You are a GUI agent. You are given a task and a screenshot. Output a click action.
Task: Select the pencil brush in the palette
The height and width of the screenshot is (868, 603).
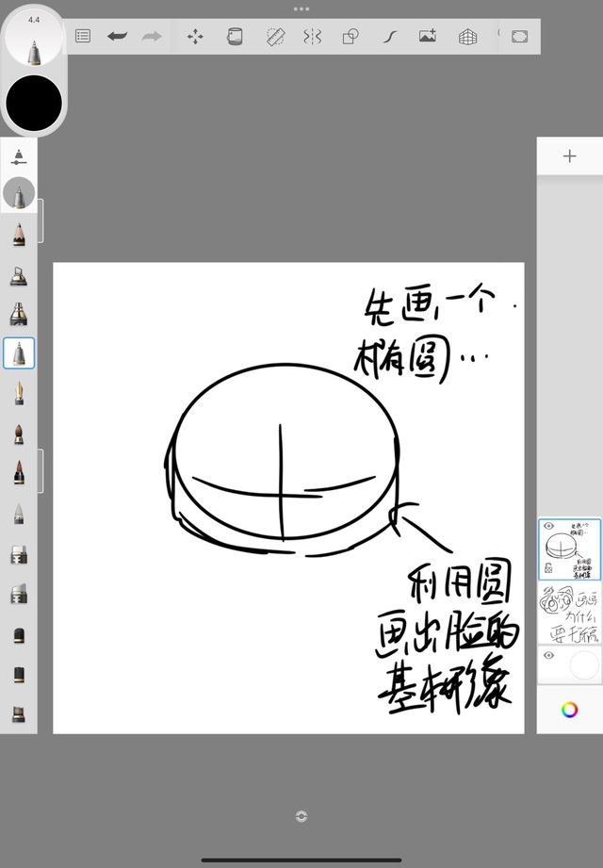19,235
